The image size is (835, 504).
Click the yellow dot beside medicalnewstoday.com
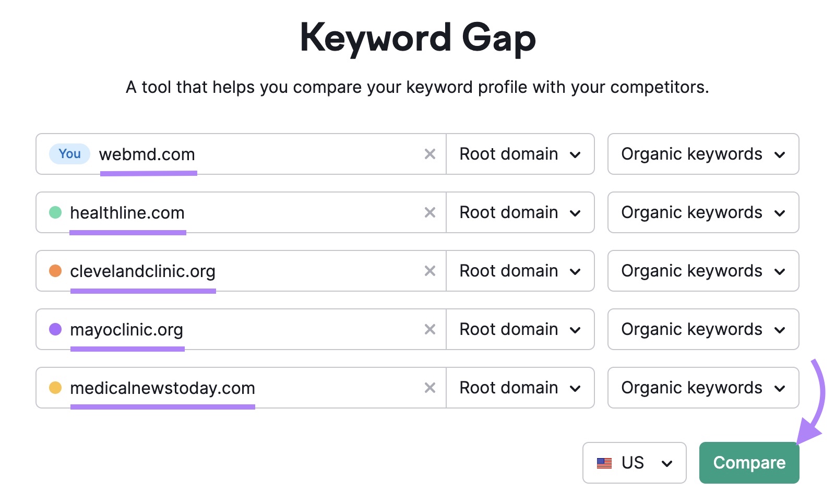coord(55,388)
